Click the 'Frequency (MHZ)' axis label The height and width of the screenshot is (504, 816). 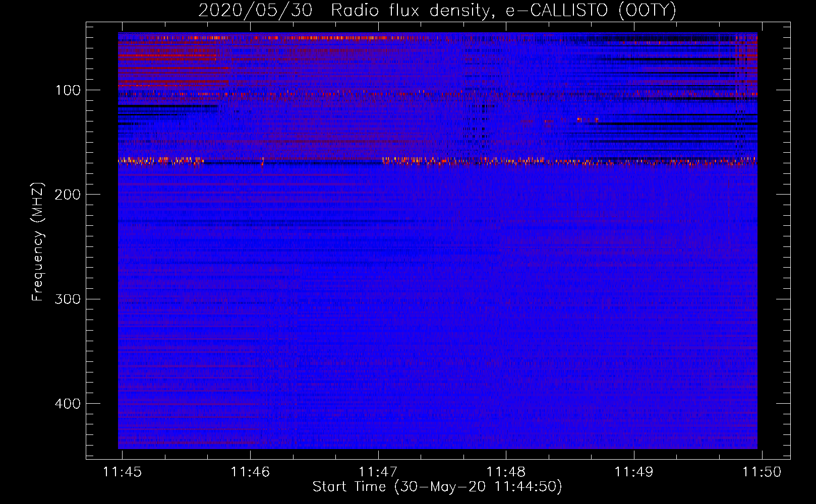click(x=38, y=241)
